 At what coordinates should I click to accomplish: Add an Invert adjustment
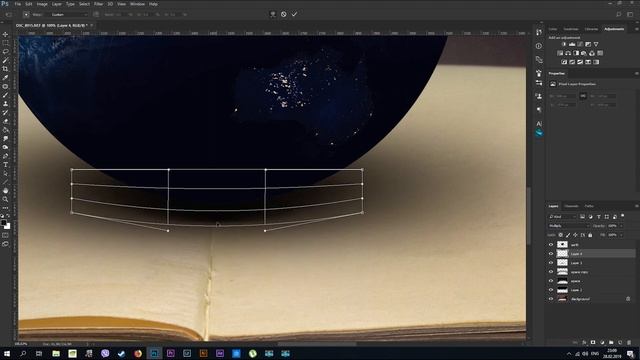(x=564, y=62)
